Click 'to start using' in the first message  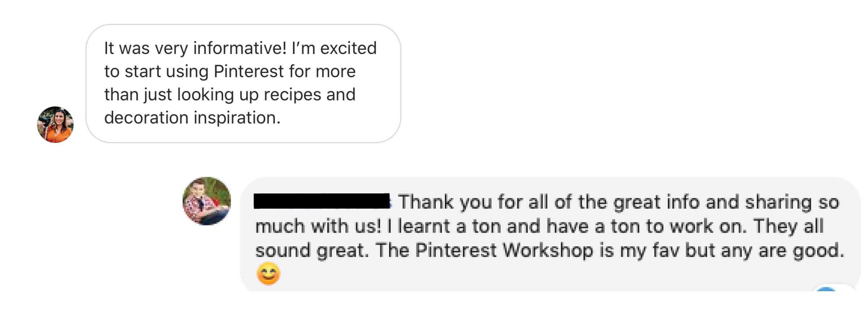coord(156,71)
